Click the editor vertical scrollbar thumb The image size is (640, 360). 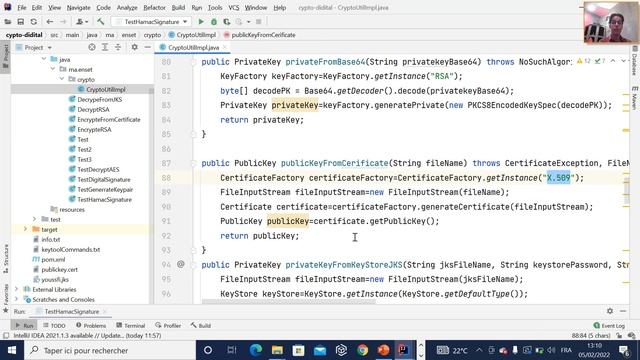point(627,191)
